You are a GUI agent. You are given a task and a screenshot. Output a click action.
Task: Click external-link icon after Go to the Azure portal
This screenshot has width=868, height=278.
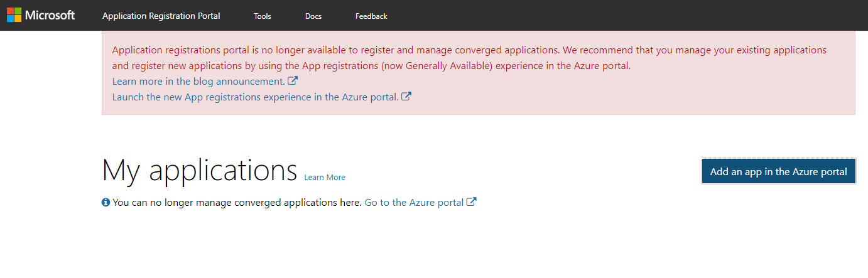click(472, 202)
